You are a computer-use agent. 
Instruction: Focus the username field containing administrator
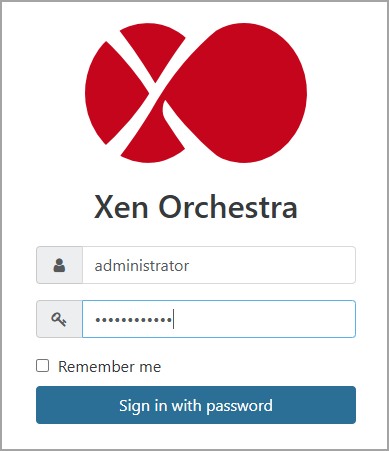(x=219, y=265)
